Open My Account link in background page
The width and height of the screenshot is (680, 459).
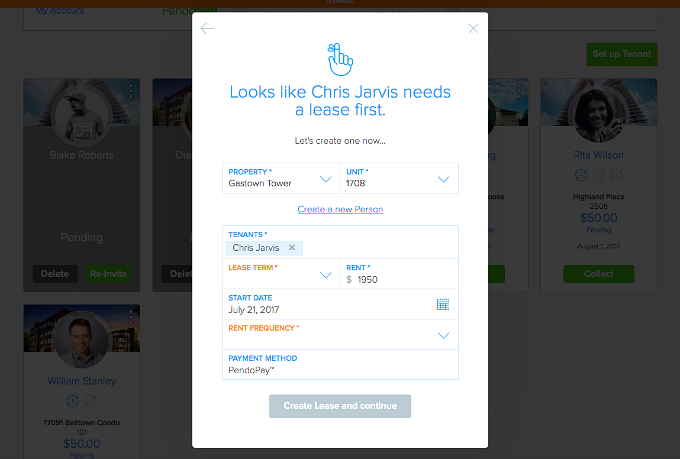(x=60, y=10)
